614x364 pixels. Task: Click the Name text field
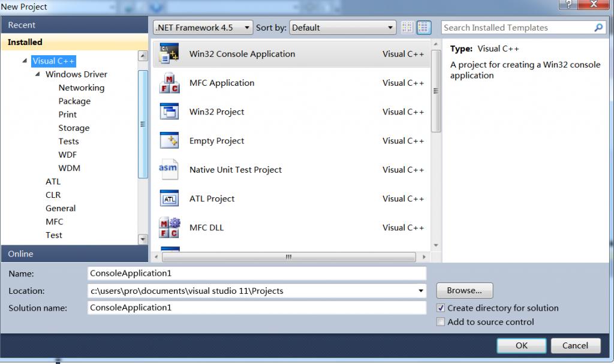pos(257,273)
